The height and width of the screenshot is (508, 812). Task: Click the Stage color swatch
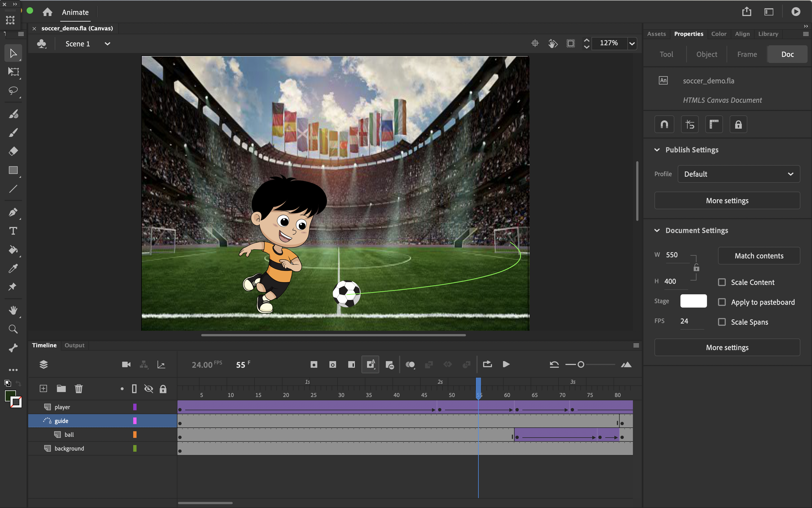(x=693, y=301)
